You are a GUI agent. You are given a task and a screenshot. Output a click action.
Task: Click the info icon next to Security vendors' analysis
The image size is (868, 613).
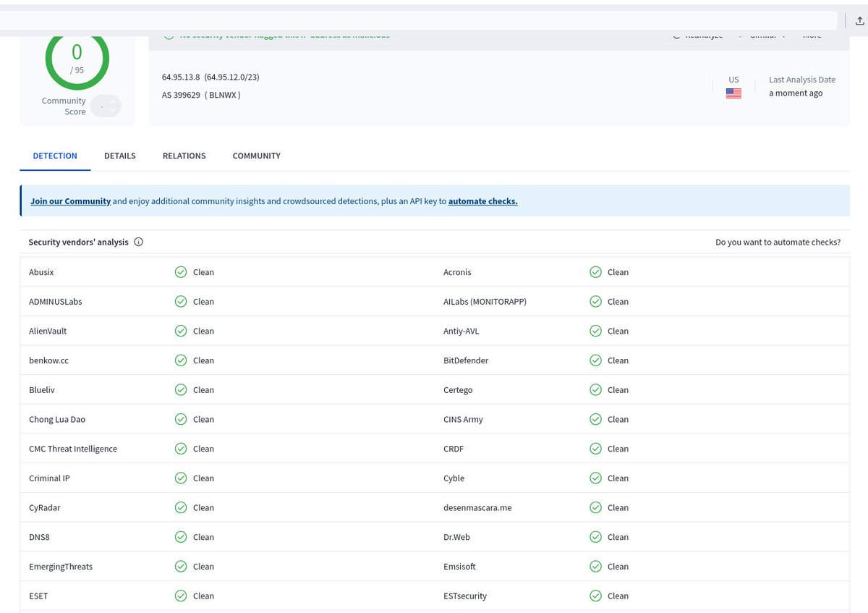pyautogui.click(x=139, y=242)
